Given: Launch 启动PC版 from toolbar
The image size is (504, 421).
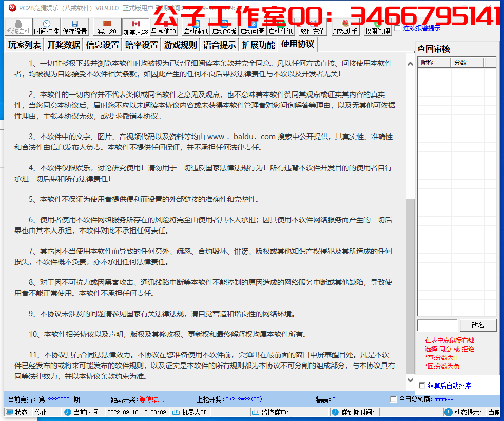Looking at the screenshot, I should (x=224, y=27).
